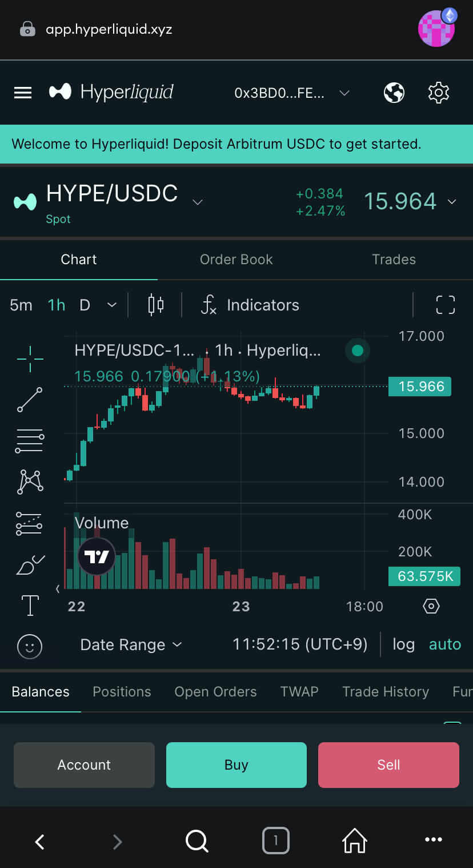Switch to the Order Book tab
473x868 pixels.
(x=236, y=259)
